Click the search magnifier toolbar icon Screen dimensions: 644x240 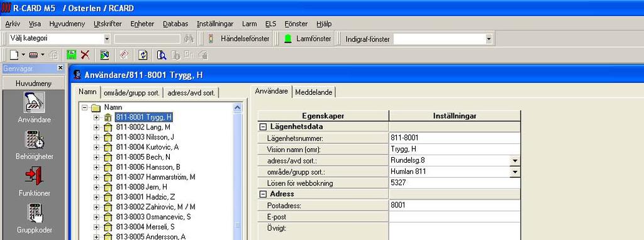pos(162,55)
